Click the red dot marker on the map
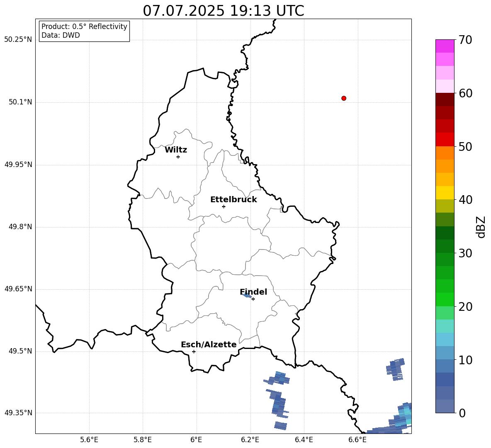Screen dimensions: 491x448 (x=344, y=98)
